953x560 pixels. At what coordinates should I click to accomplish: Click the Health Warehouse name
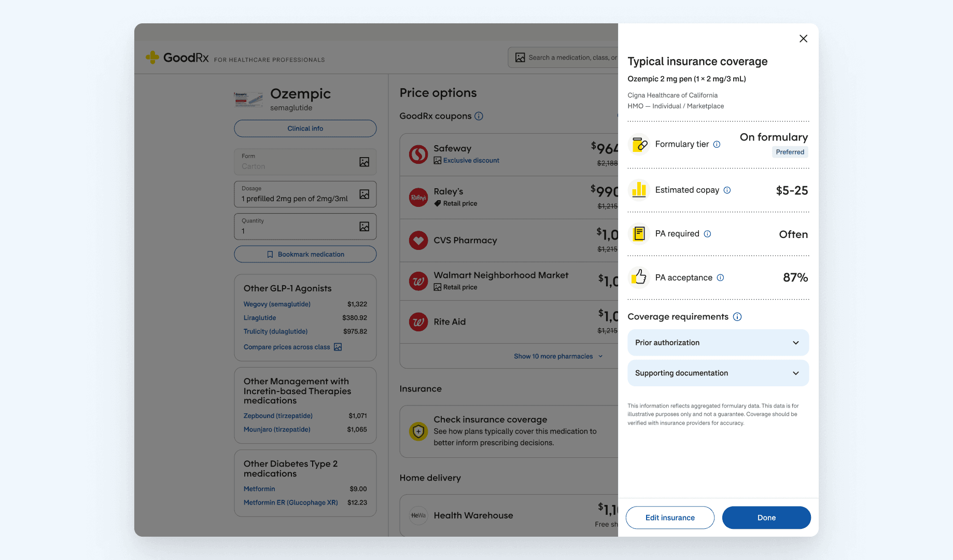coord(473,515)
